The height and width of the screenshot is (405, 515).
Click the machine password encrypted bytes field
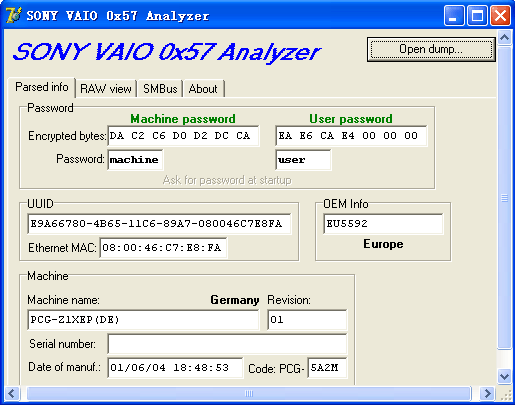pos(183,136)
